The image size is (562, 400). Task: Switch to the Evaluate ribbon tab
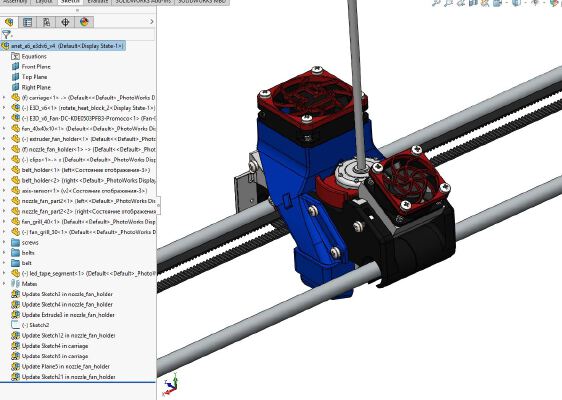click(x=97, y=2)
